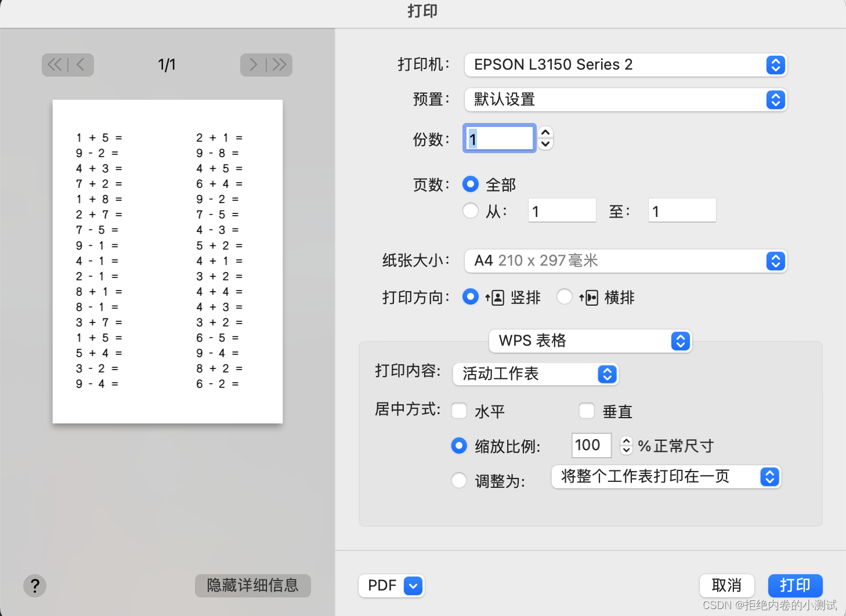Click the 居中方式 label
The height and width of the screenshot is (616, 846).
coord(408,410)
